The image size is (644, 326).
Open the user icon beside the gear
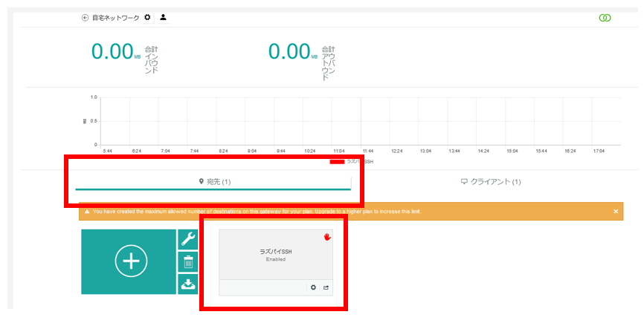coord(163,17)
